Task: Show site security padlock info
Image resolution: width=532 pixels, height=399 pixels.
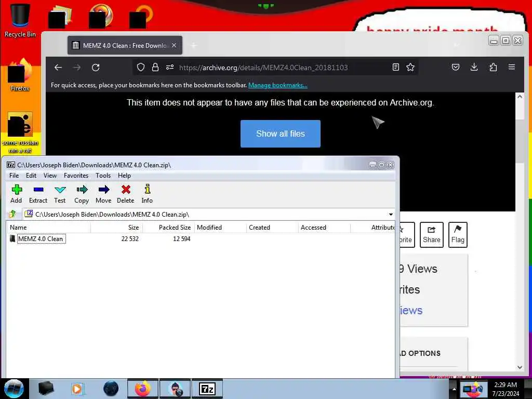Action: click(155, 67)
